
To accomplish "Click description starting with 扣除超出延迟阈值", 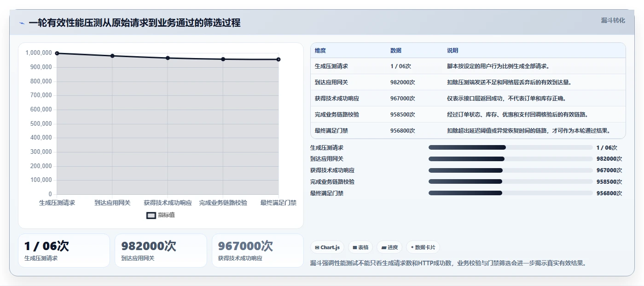I will pyautogui.click(x=529, y=131).
